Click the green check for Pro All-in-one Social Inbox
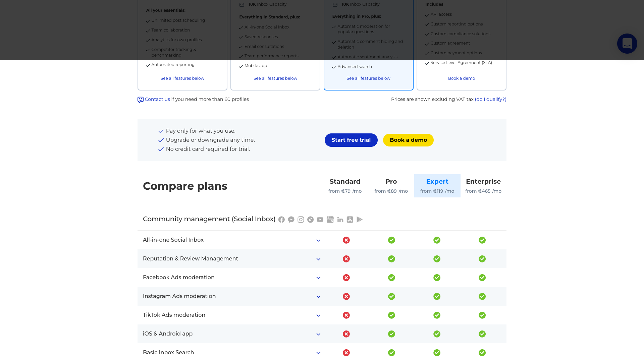644x362 pixels. [x=391, y=240]
